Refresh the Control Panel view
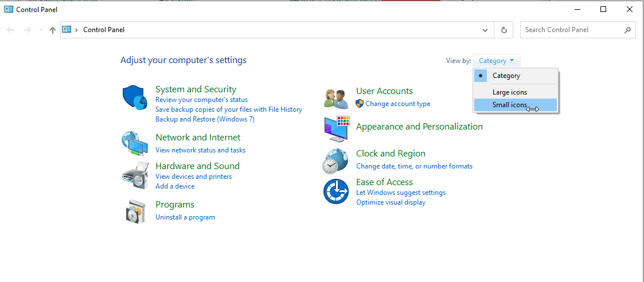The width and height of the screenshot is (644, 282). coord(504,30)
